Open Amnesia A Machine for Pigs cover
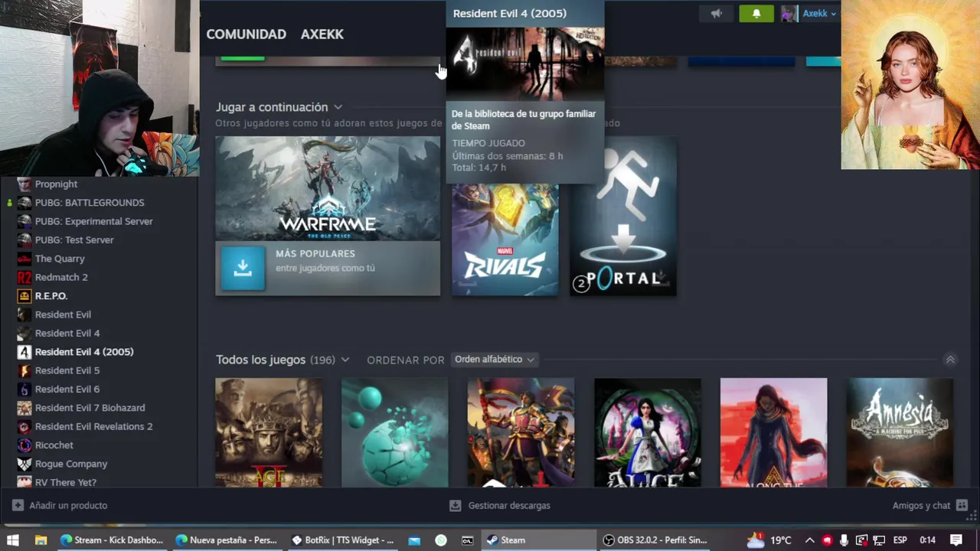The image size is (980, 551). [x=900, y=432]
